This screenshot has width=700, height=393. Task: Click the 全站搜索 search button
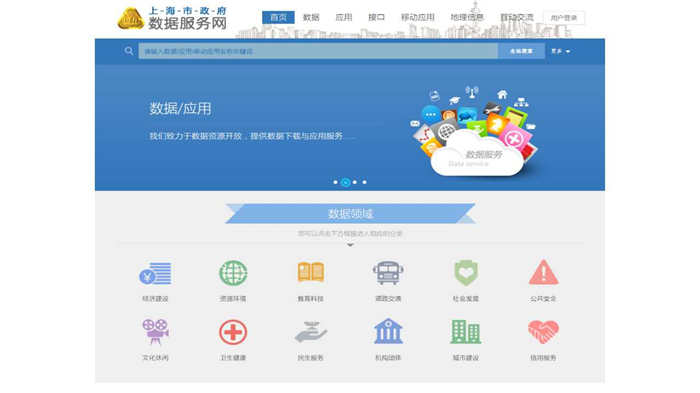click(x=521, y=51)
